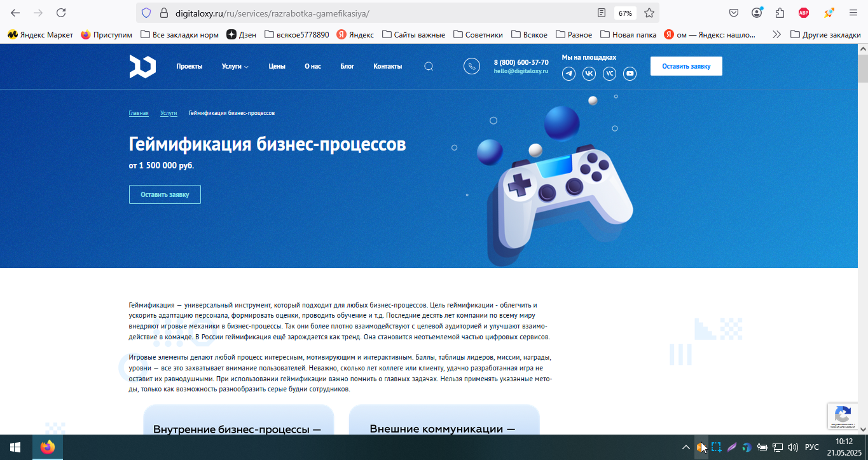Expand the Услуги dropdown menu
This screenshot has width=868, height=460.
pos(235,66)
